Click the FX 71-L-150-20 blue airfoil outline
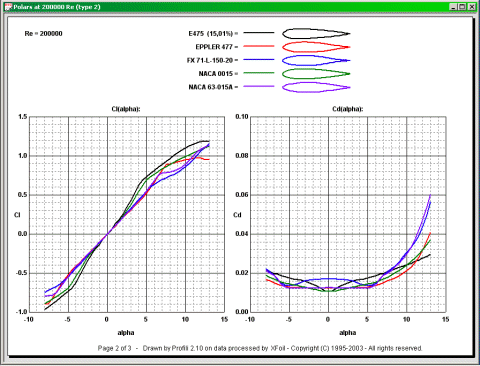 click(316, 60)
